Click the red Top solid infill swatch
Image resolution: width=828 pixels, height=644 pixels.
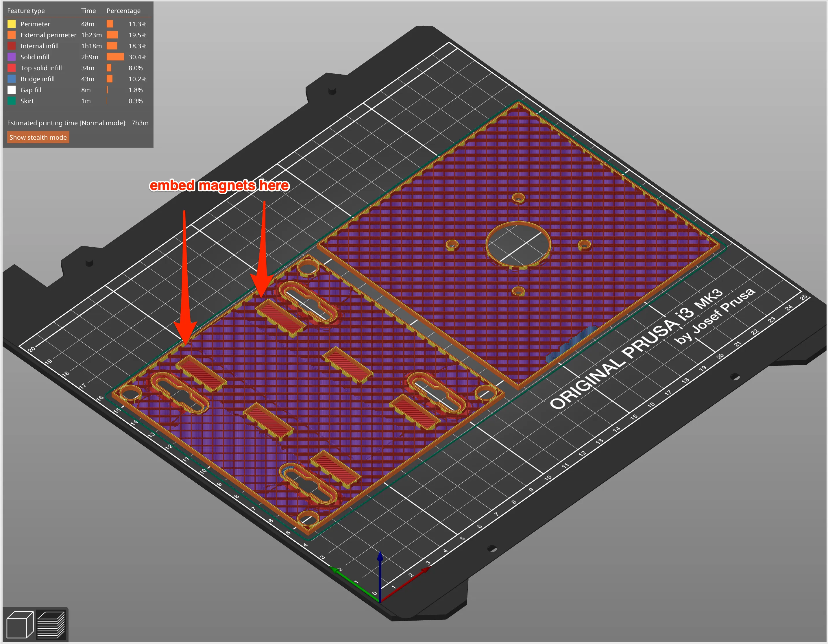[12, 67]
